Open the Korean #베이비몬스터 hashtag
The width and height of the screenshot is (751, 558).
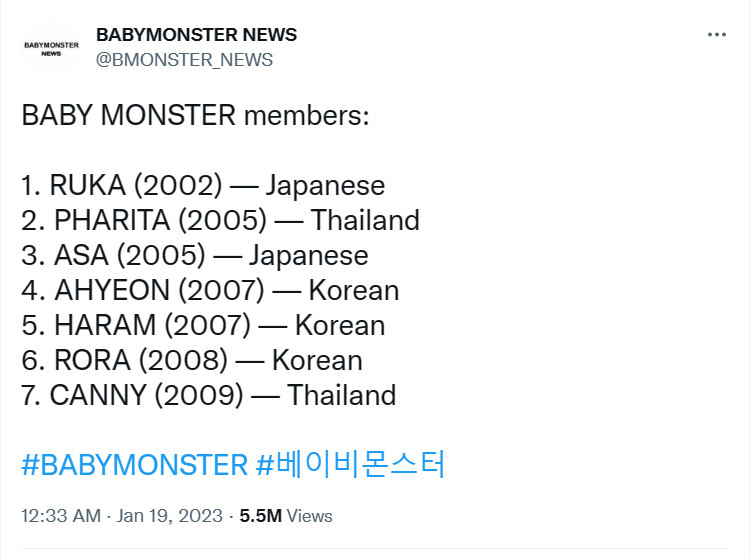pyautogui.click(x=351, y=465)
